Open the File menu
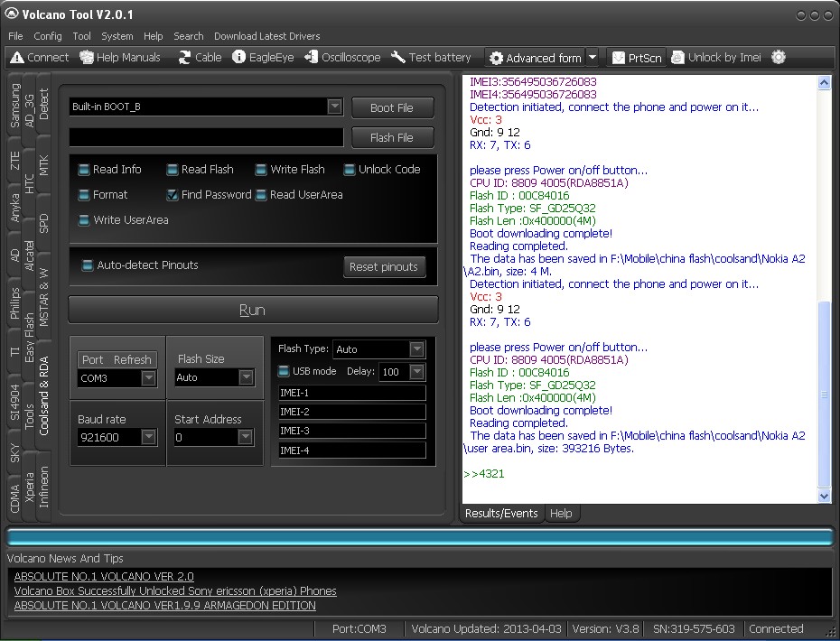Image resolution: width=840 pixels, height=641 pixels. point(15,36)
